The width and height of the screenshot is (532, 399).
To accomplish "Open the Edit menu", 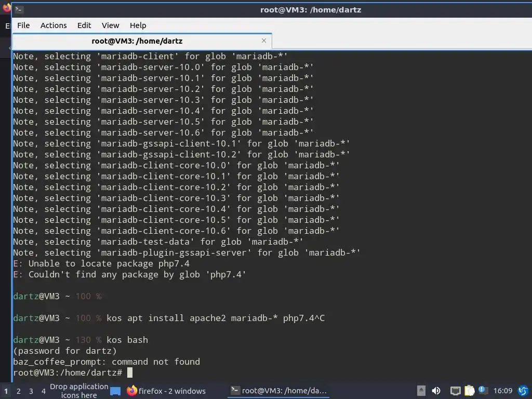I will click(x=84, y=25).
